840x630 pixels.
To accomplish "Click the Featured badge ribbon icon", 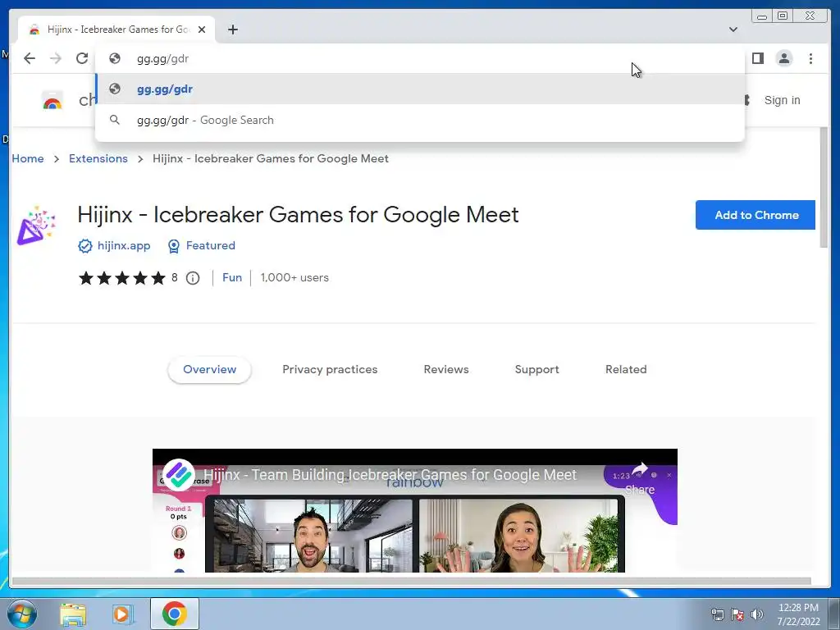I will coord(174,246).
